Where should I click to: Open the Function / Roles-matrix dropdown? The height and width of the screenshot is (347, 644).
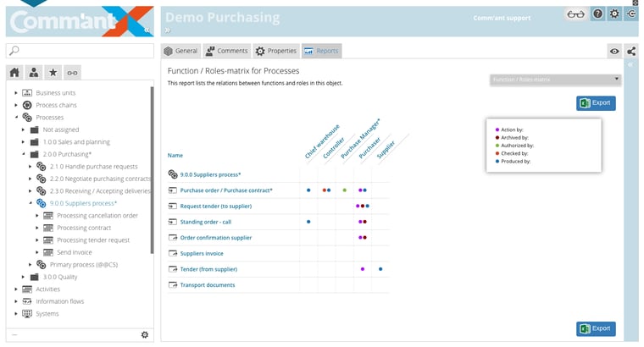pos(556,80)
